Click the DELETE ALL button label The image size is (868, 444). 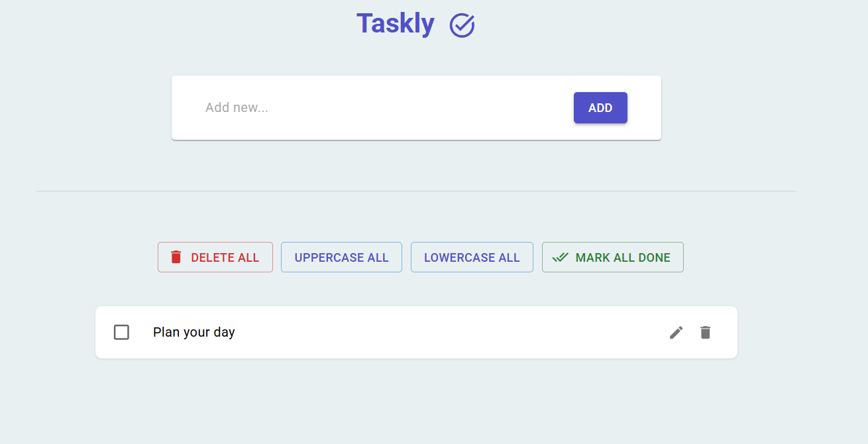point(225,258)
